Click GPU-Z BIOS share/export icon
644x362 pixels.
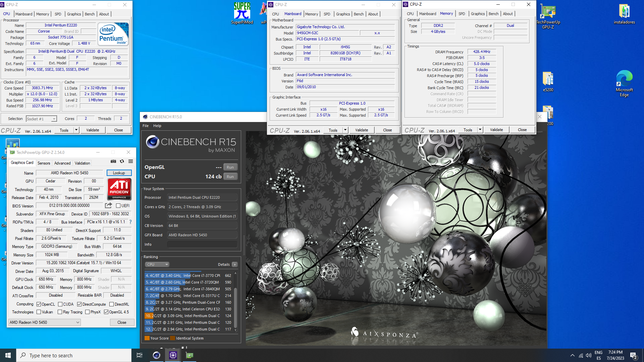click(108, 205)
